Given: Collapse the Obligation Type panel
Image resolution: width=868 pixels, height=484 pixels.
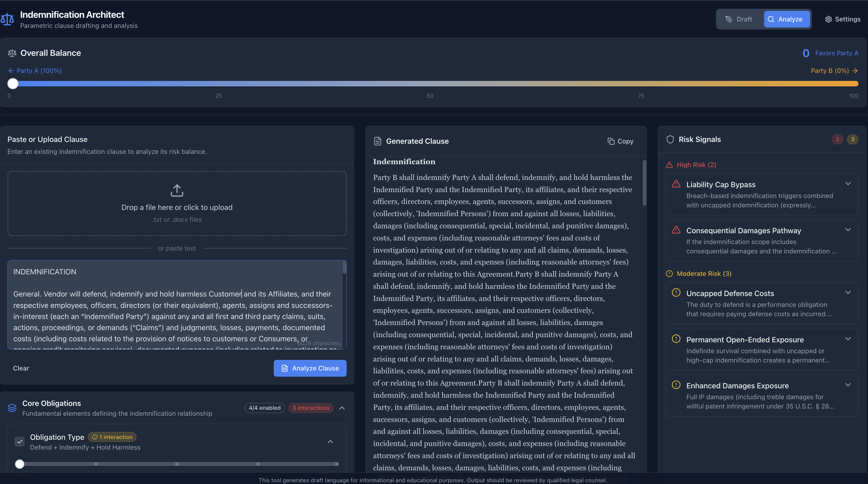Looking at the screenshot, I should point(331,442).
